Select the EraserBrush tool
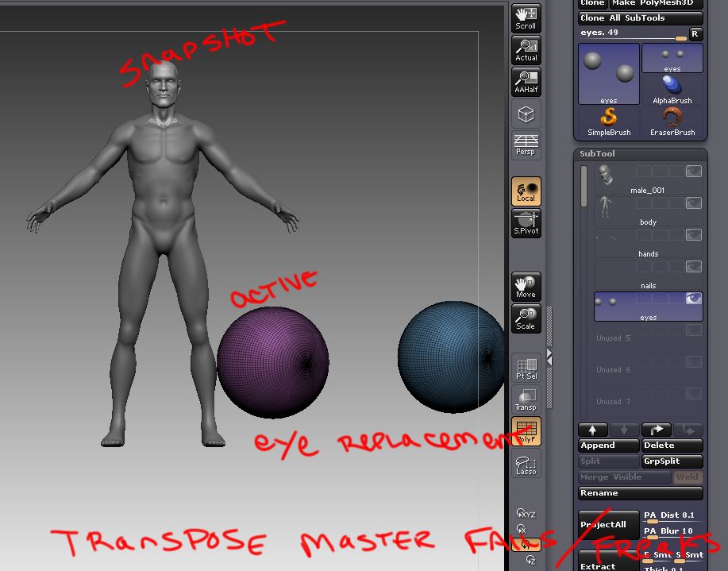This screenshot has width=728, height=571. click(x=672, y=122)
